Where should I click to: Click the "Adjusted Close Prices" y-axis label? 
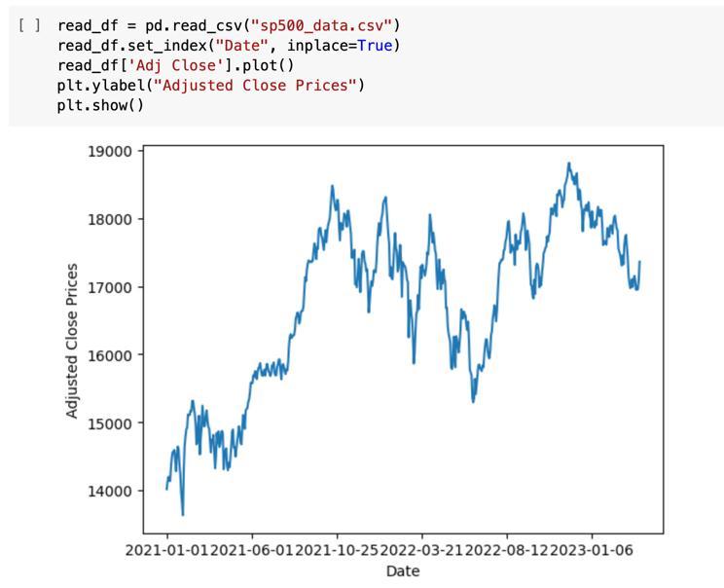coord(72,341)
